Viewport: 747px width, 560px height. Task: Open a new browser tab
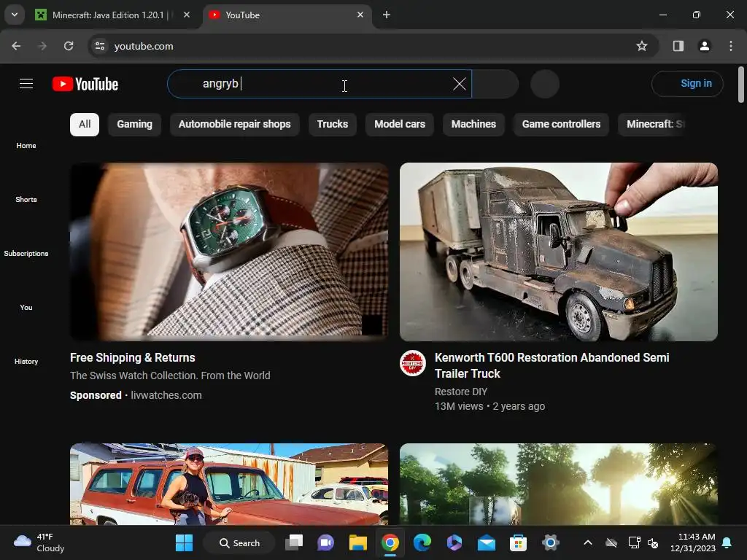click(x=387, y=15)
